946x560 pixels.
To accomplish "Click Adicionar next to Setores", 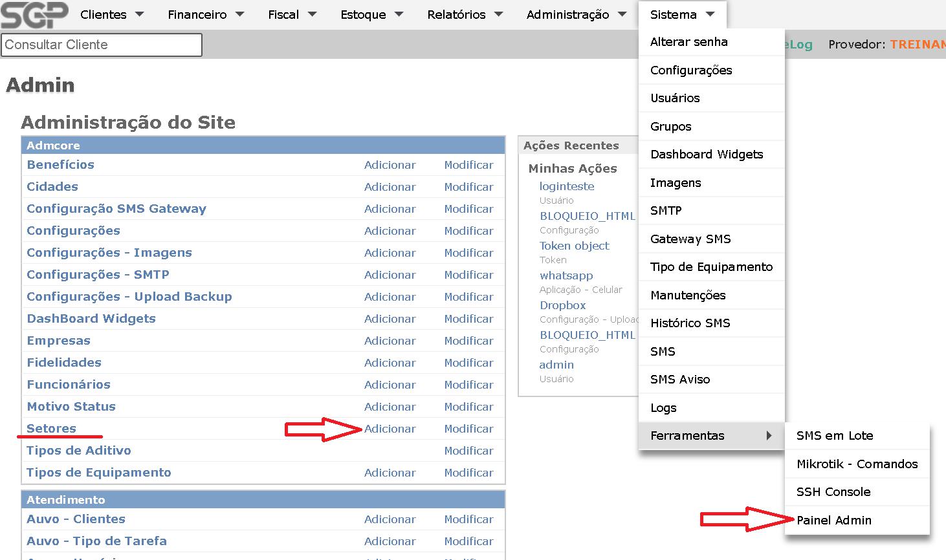I will 390,429.
